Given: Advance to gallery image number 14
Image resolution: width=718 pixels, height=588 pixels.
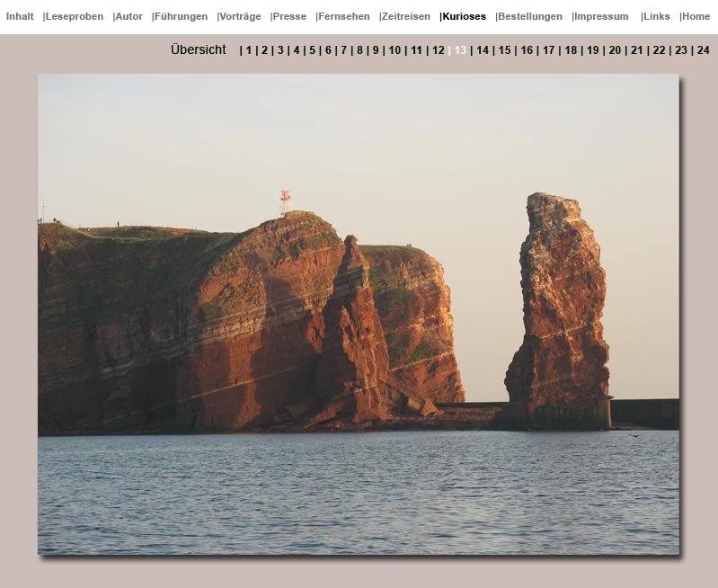Looking at the screenshot, I should tap(483, 50).
